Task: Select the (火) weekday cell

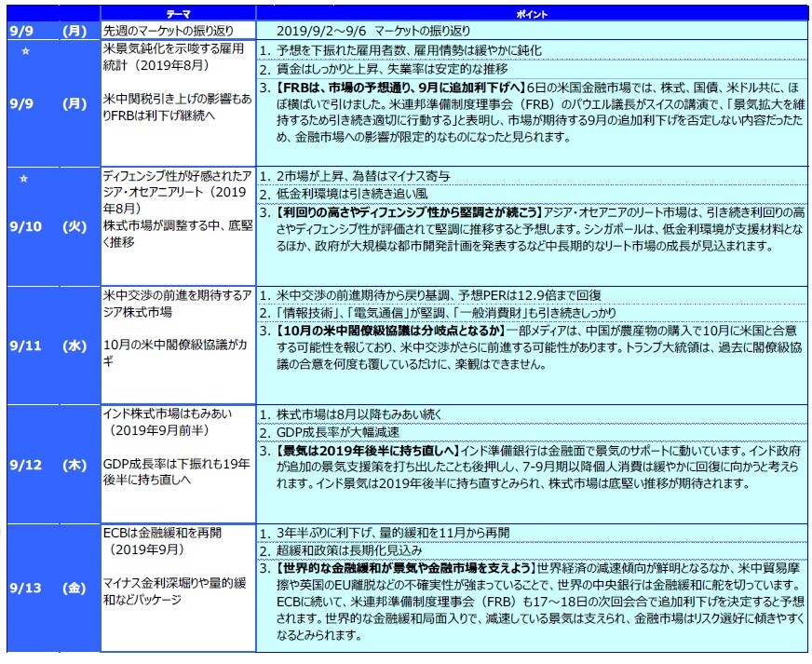Action: [x=74, y=225]
